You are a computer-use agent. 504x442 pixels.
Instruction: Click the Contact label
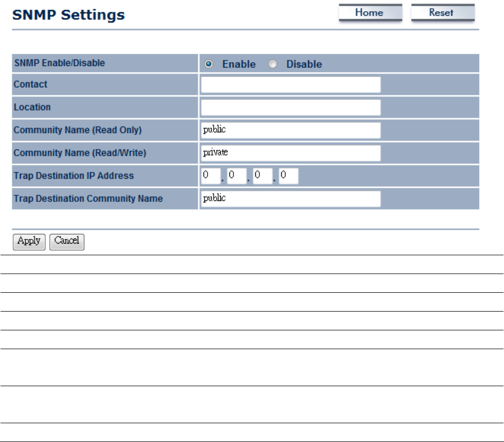pyautogui.click(x=30, y=84)
